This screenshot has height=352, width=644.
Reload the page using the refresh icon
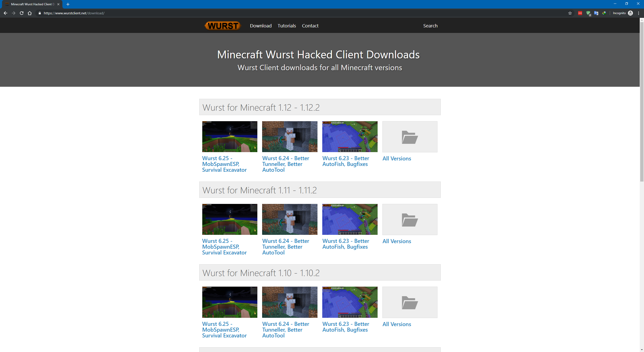tap(22, 13)
